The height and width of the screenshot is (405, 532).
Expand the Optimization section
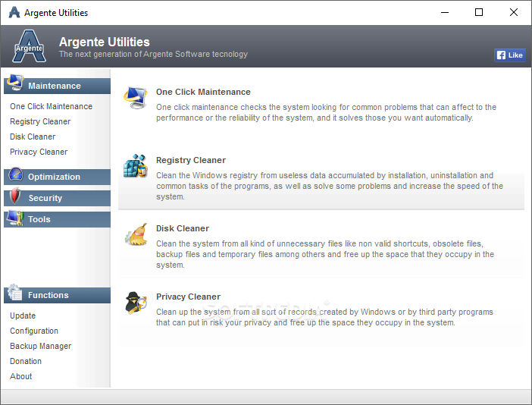pyautogui.click(x=57, y=177)
